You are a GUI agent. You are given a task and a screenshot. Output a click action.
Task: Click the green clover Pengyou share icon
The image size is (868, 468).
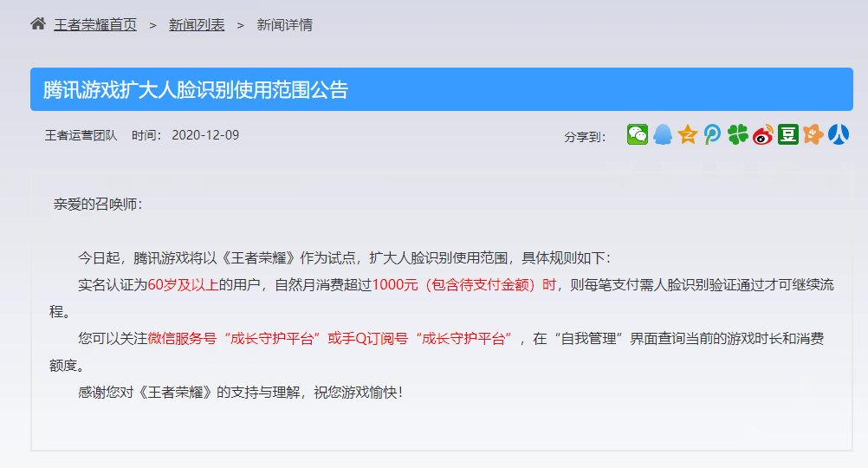click(737, 134)
